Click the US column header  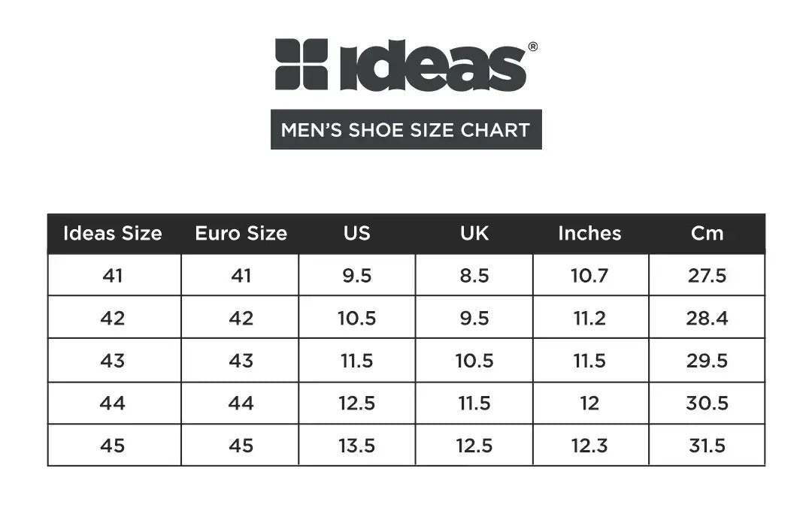tap(356, 234)
